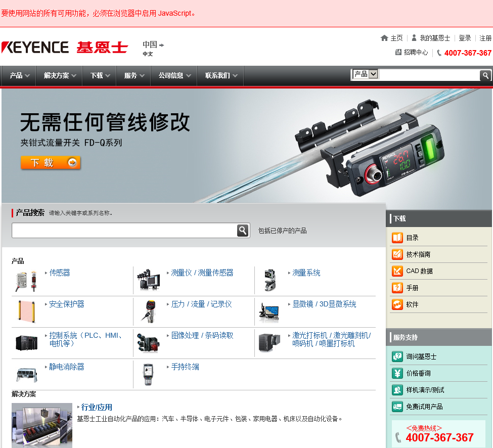
Task: Open the 显微镜 / 3D显微系统 link
Action: pos(324,304)
